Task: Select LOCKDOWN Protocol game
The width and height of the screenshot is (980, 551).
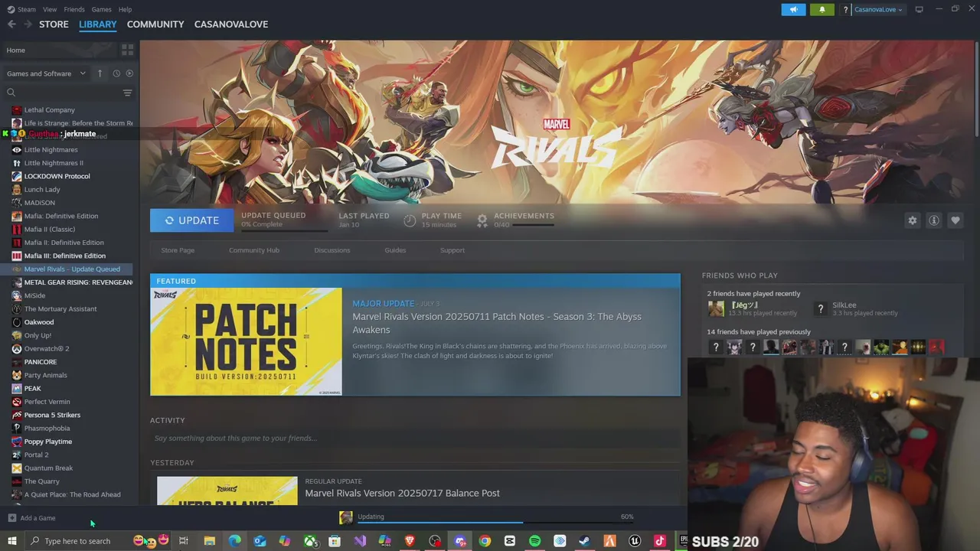Action: tap(57, 176)
